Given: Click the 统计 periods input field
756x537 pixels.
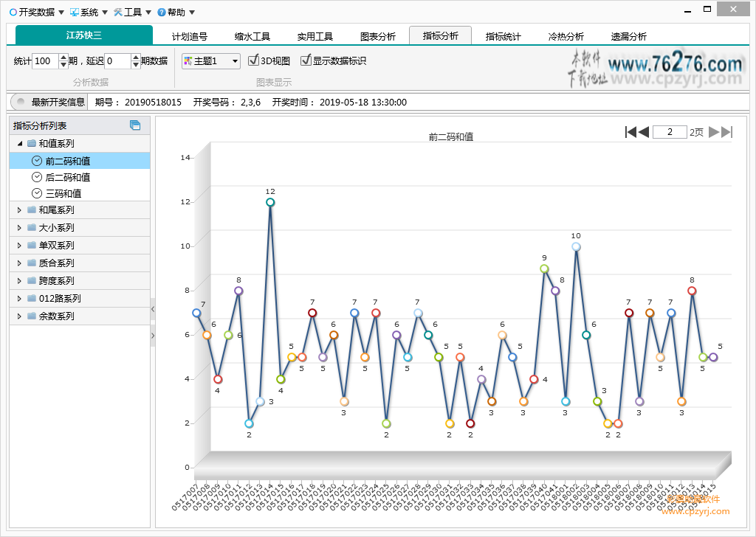Looking at the screenshot, I should pyautogui.click(x=45, y=61).
